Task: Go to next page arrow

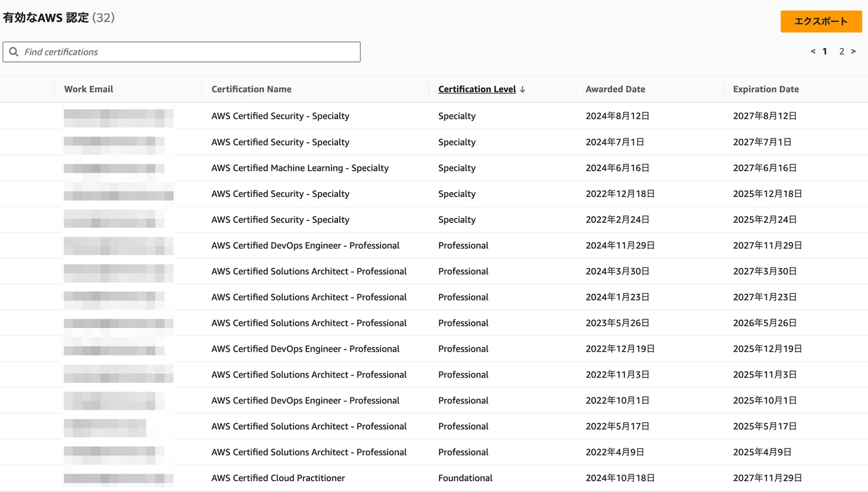Action: point(854,52)
